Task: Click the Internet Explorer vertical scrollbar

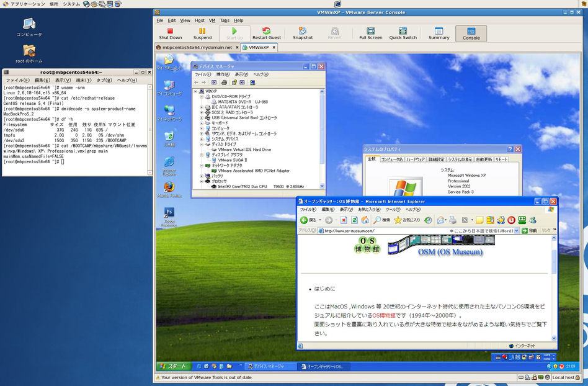Action: pos(555,288)
